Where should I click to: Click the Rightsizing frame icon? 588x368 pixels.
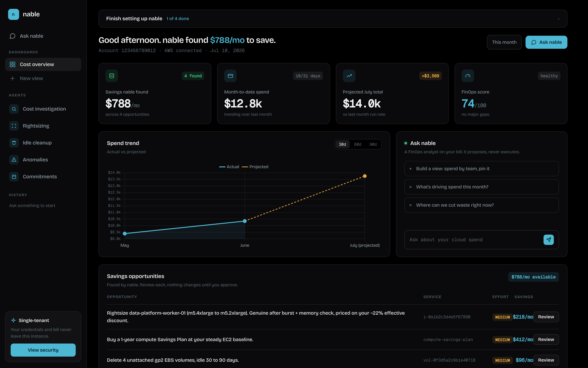[x=14, y=126]
